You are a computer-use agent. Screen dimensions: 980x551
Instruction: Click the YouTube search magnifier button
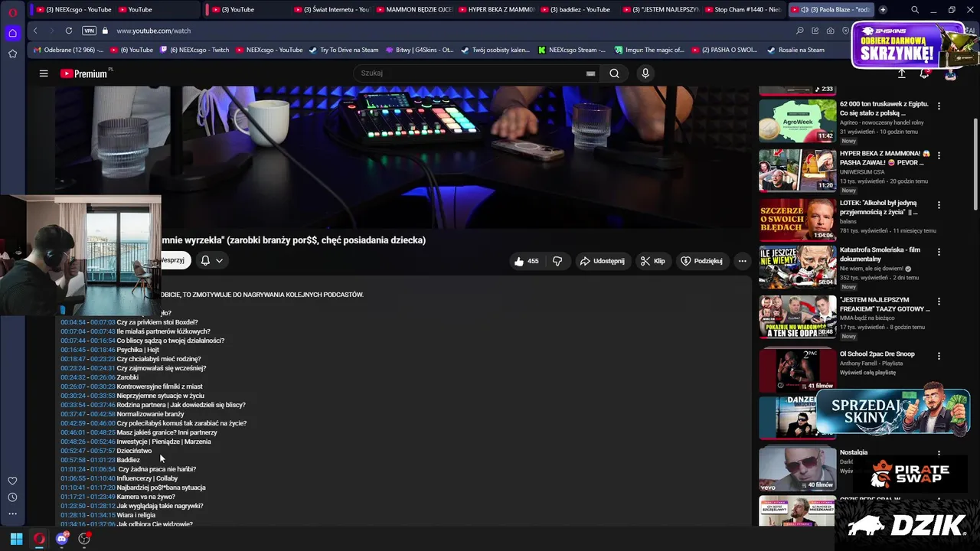point(614,73)
